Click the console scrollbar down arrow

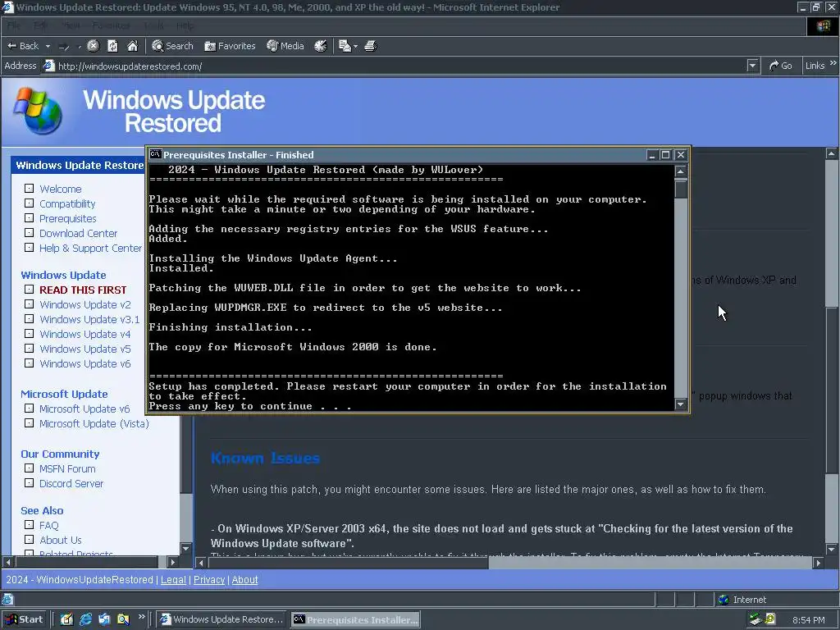pos(680,404)
